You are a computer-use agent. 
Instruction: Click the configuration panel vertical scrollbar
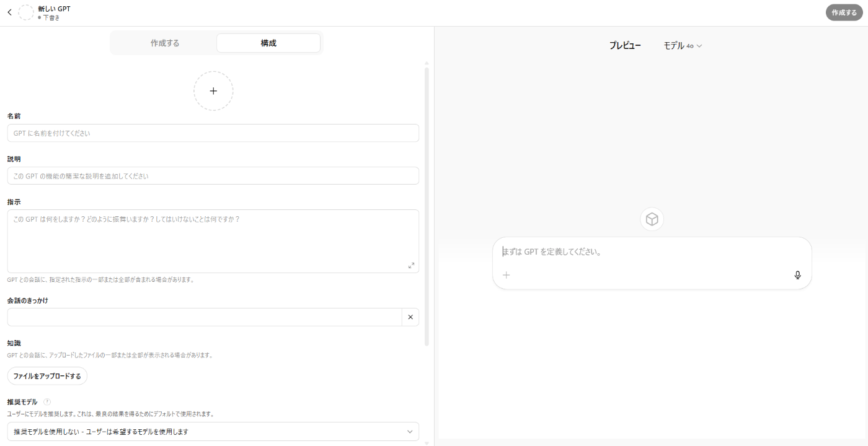pos(427,206)
